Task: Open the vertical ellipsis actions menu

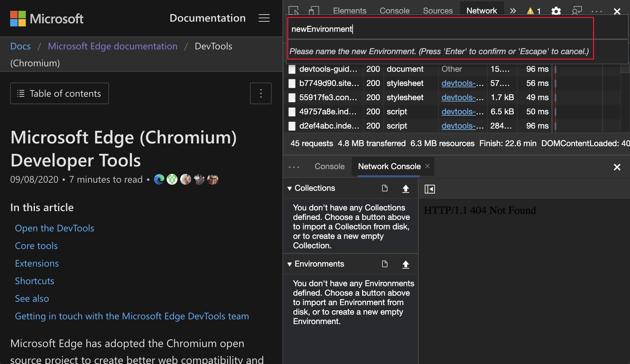Action: (x=261, y=93)
